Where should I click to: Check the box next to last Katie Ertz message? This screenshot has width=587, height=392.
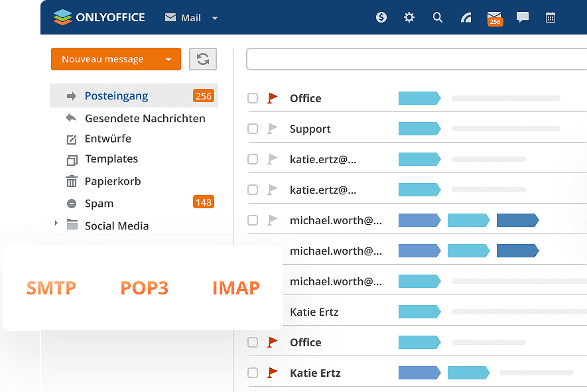(x=253, y=373)
